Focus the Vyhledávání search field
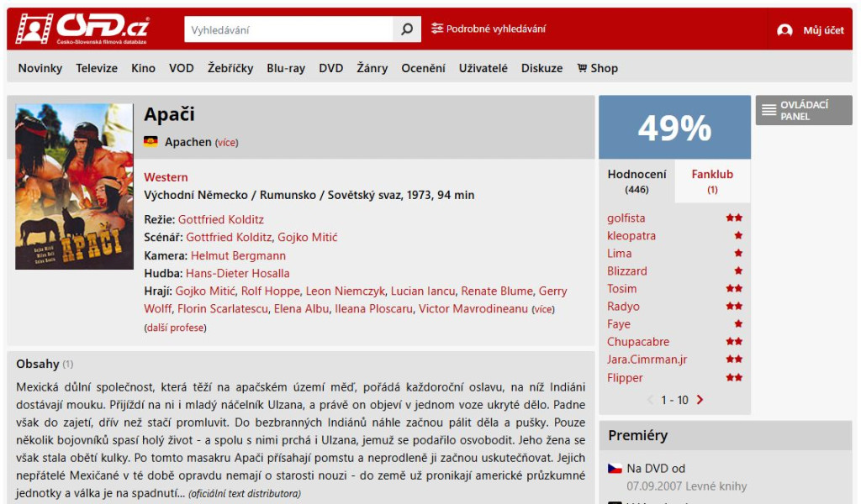 tap(289, 29)
